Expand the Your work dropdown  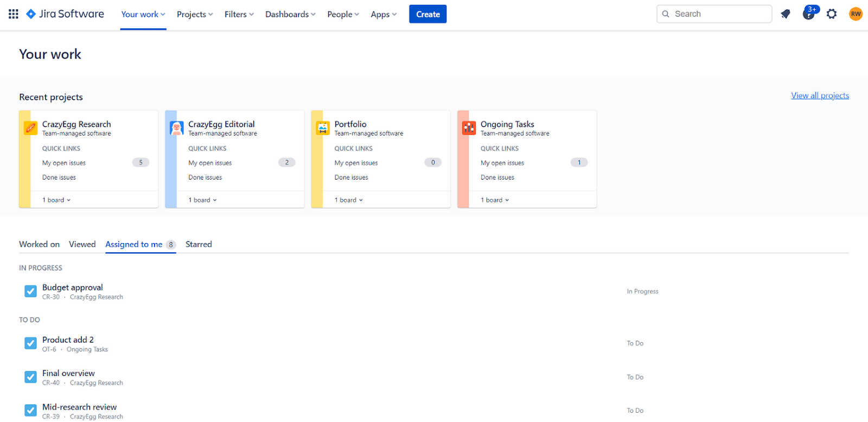pos(143,14)
